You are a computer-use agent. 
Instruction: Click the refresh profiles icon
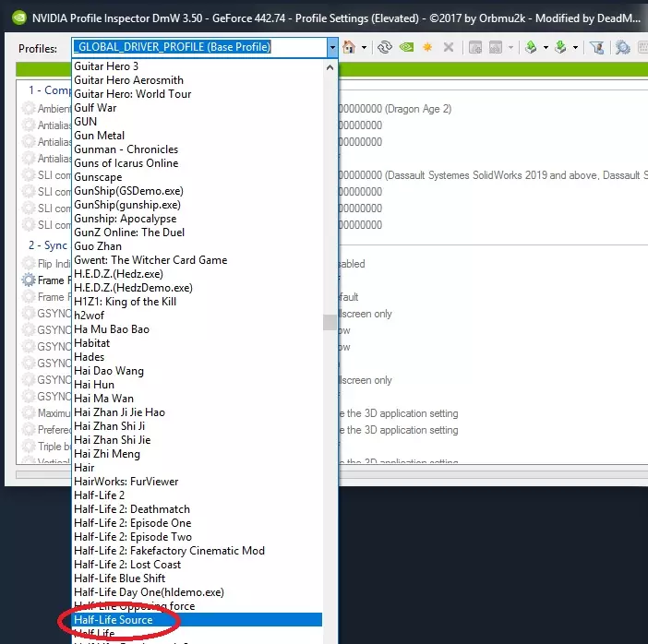point(385,47)
